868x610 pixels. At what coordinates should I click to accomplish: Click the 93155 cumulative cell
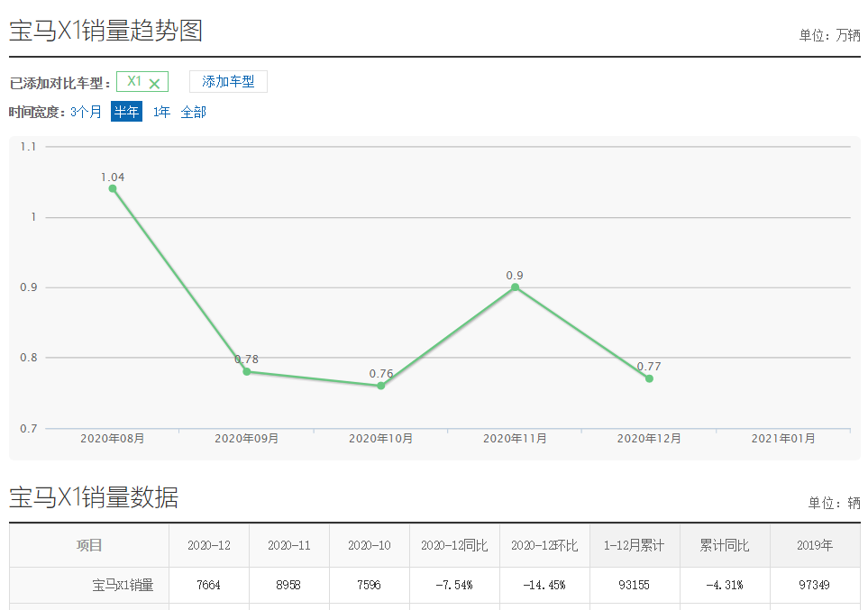(635, 585)
